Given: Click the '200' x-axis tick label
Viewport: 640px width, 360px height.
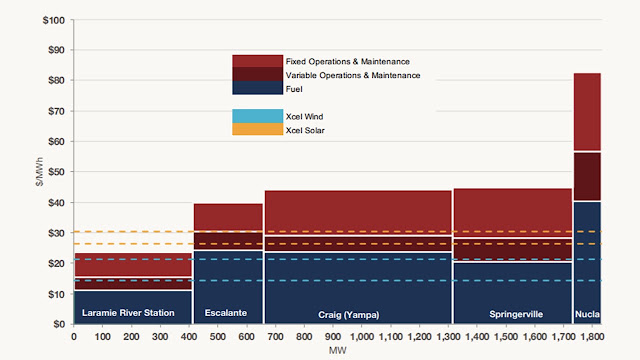Looking at the screenshot, I should click(x=131, y=337).
